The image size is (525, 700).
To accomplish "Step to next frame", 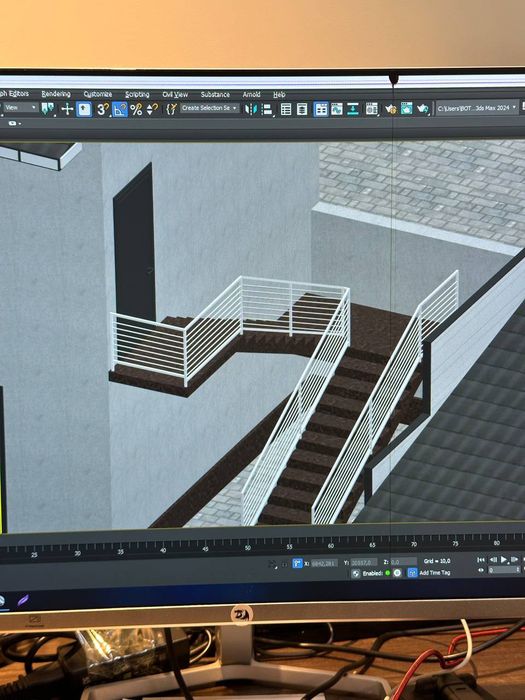I will click(x=515, y=559).
